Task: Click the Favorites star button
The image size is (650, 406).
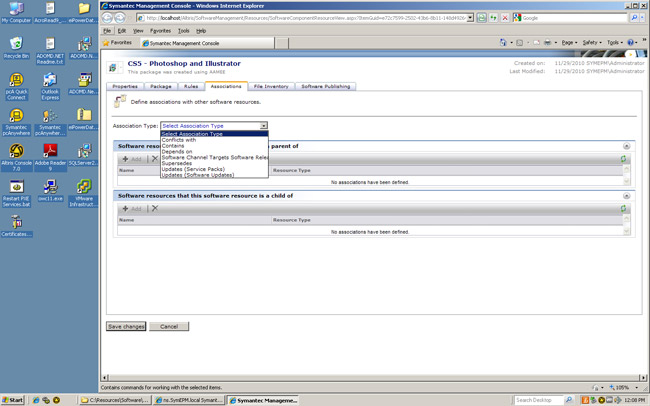Action: pyautogui.click(x=117, y=42)
